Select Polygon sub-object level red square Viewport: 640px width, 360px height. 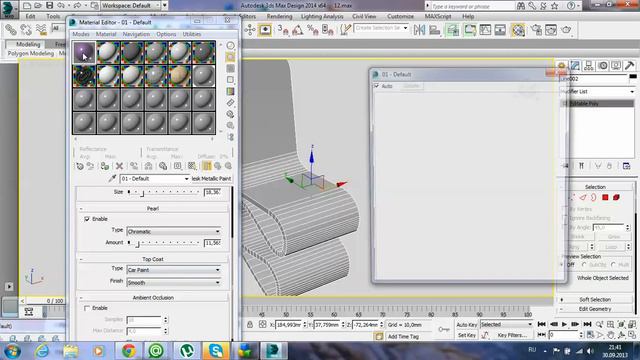pyautogui.click(x=605, y=198)
